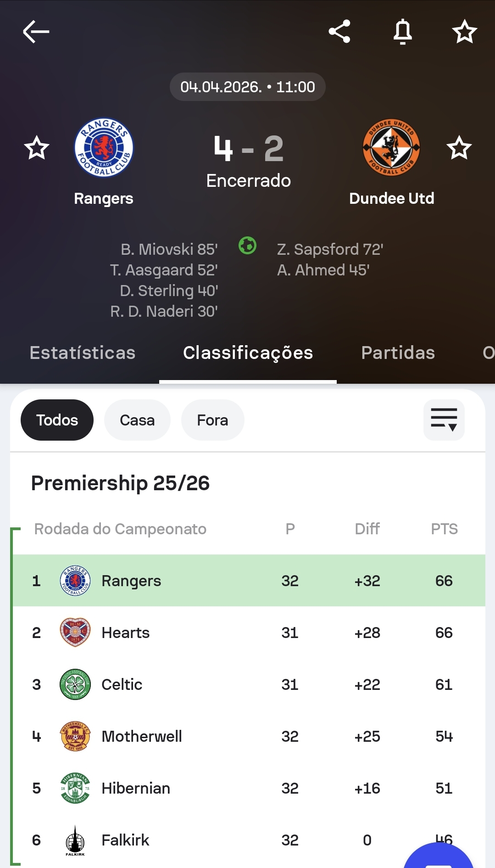The height and width of the screenshot is (868, 495).
Task: Open Dundee United crest in header
Action: pos(391,148)
